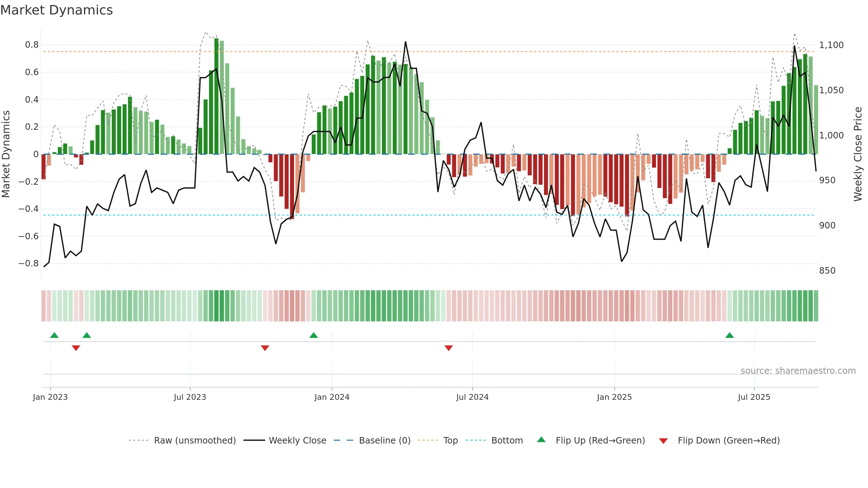Screen dimensions: 868x488
Task: Click the Jan 2025 x-axis label
Action: point(614,397)
